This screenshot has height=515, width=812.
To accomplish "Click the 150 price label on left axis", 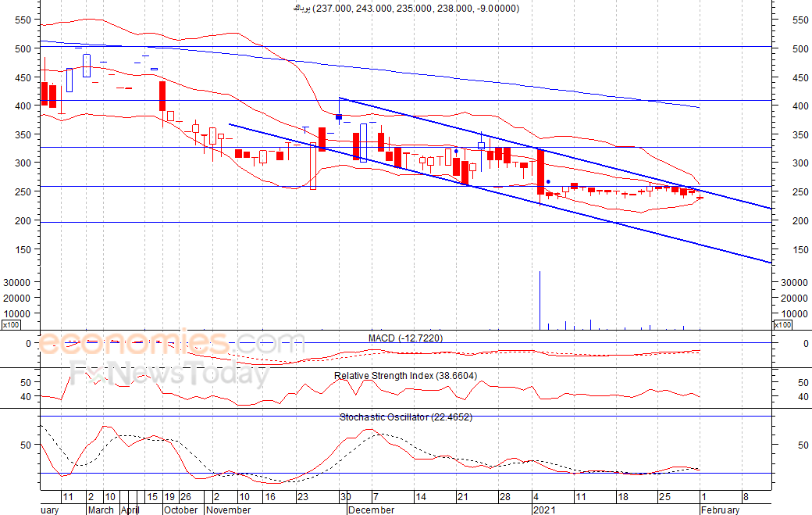I will [x=23, y=249].
